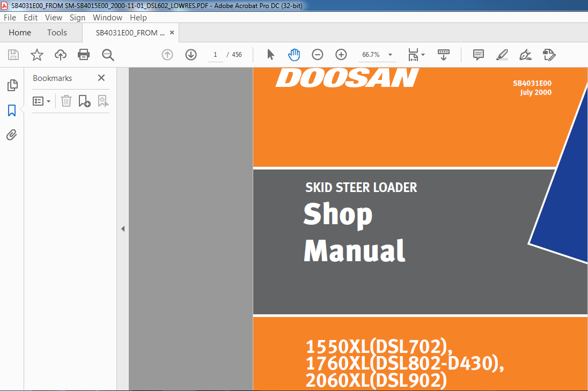Switch to the Home tab

pyautogui.click(x=20, y=33)
